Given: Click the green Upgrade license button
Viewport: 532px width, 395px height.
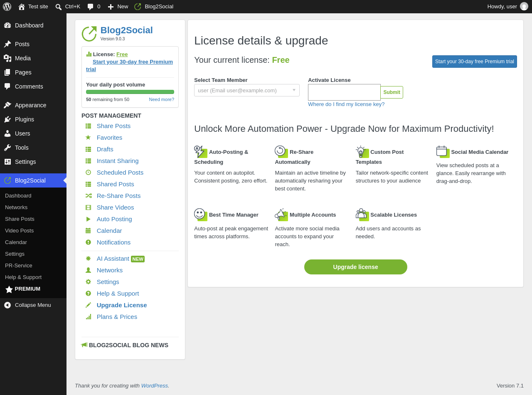Looking at the screenshot, I should (x=356, y=267).
